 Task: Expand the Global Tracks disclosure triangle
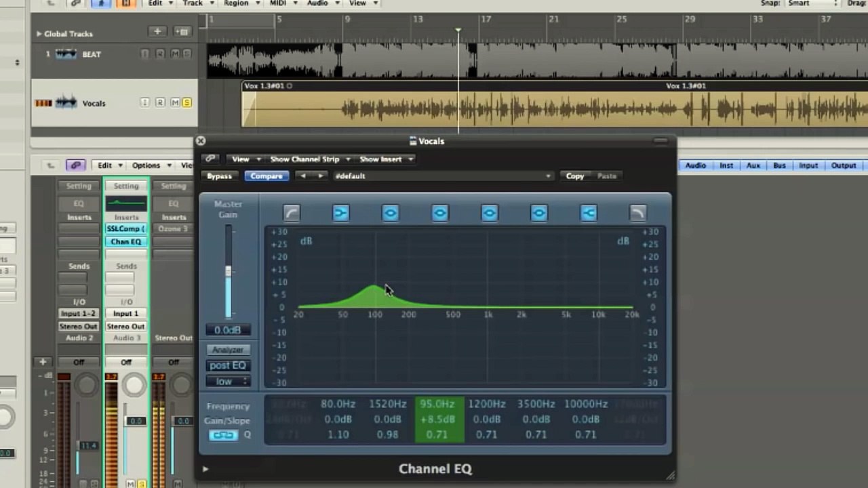click(39, 33)
